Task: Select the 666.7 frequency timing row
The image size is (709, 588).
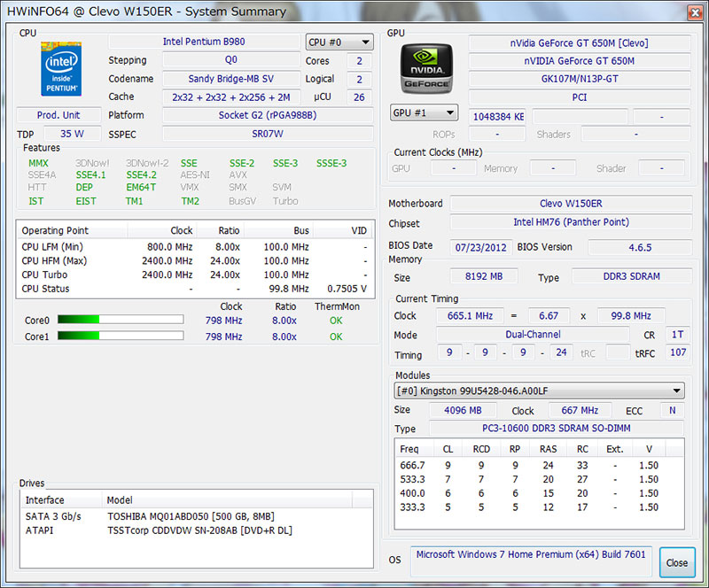Action: point(539,465)
